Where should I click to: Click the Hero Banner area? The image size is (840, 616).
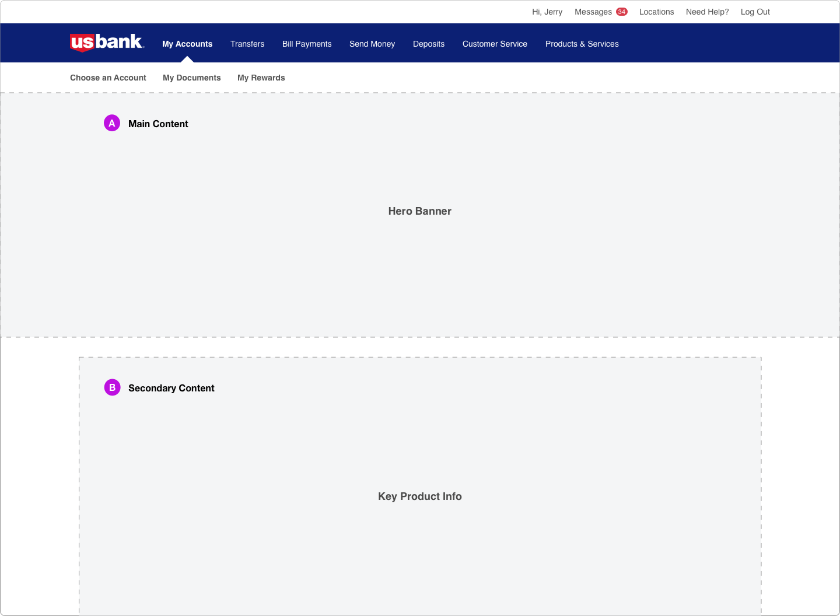point(420,211)
